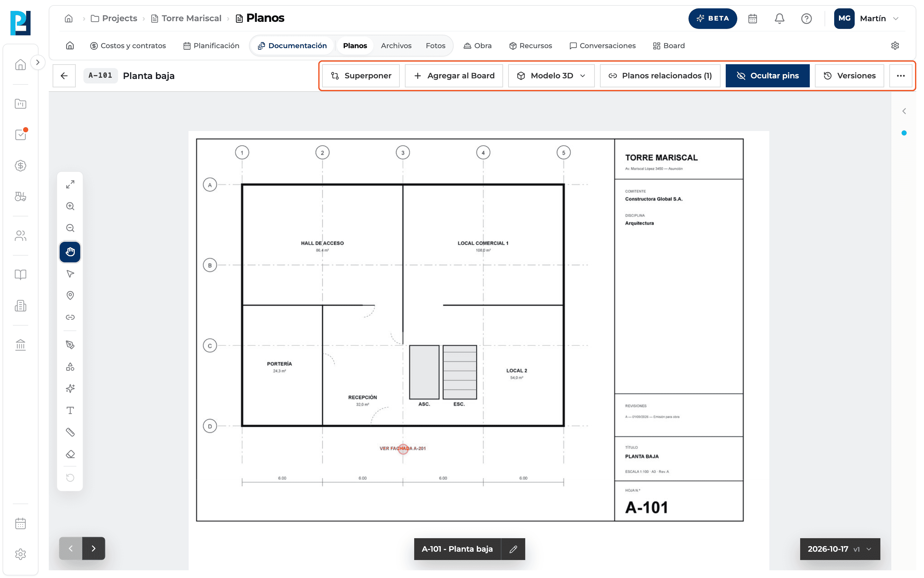Open the notifications bell
Image resolution: width=924 pixels, height=578 pixels.
[x=779, y=18]
